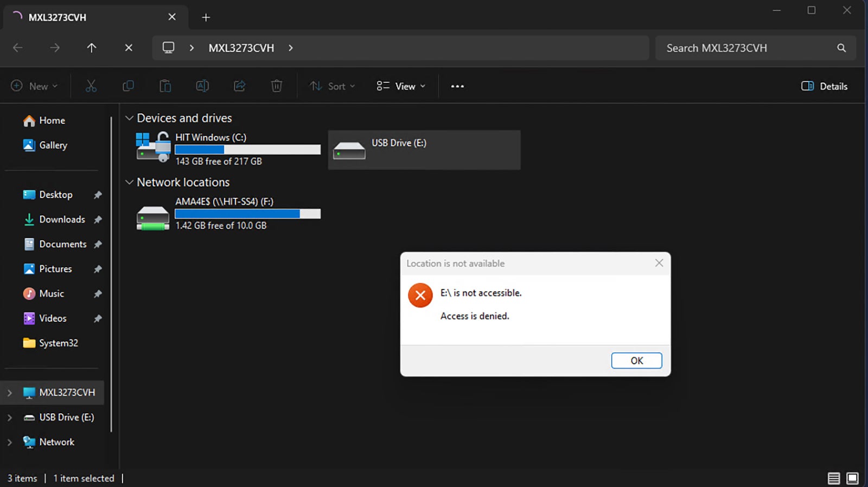Switch to details list view in status bar

click(834, 478)
